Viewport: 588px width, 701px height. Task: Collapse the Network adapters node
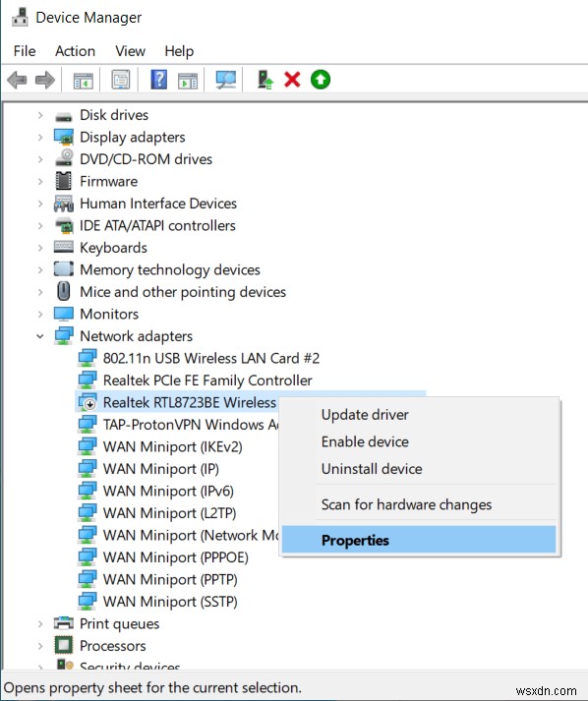40,336
